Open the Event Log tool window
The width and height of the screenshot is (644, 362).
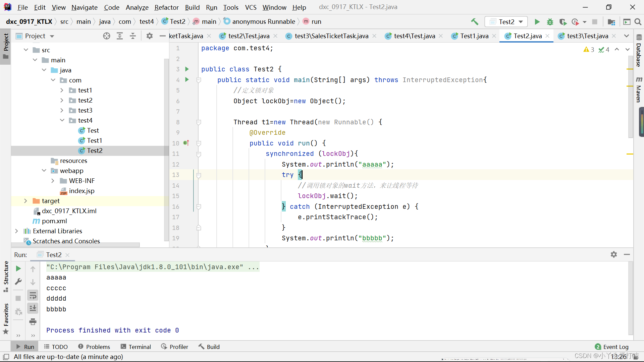click(x=612, y=347)
